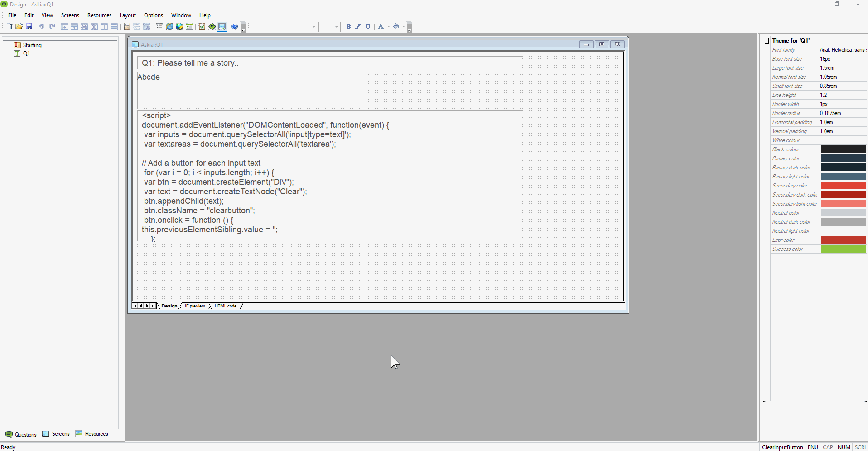Screen dimensions: 868x451
Task: Open help with the question mark icon
Action: click(x=235, y=27)
